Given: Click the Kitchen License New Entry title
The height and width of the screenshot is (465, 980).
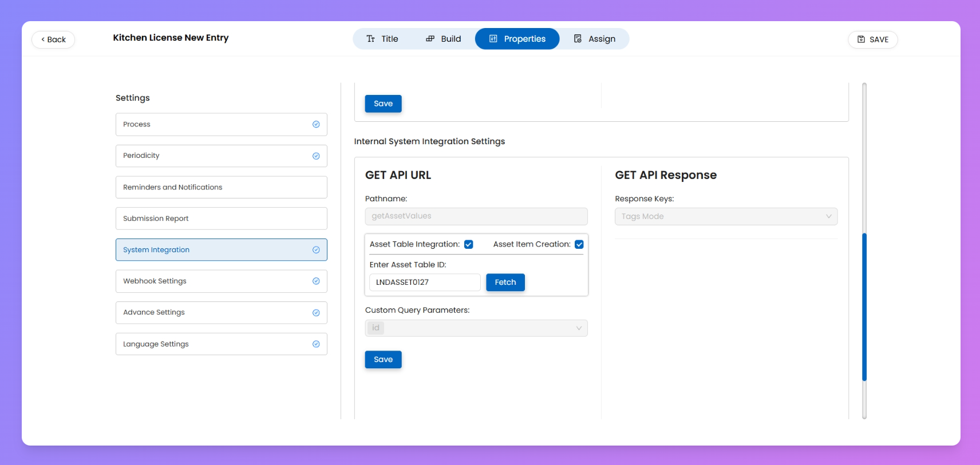Looking at the screenshot, I should tap(171, 38).
